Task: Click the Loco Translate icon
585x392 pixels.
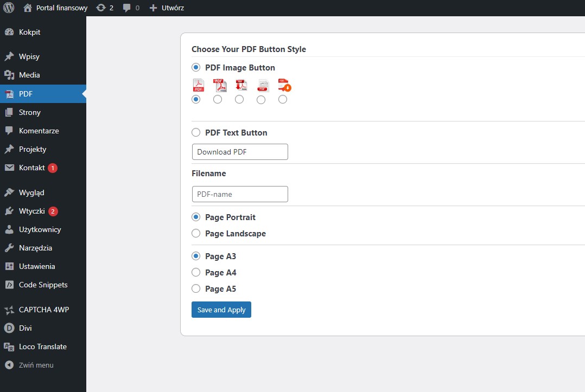Action: 9,346
